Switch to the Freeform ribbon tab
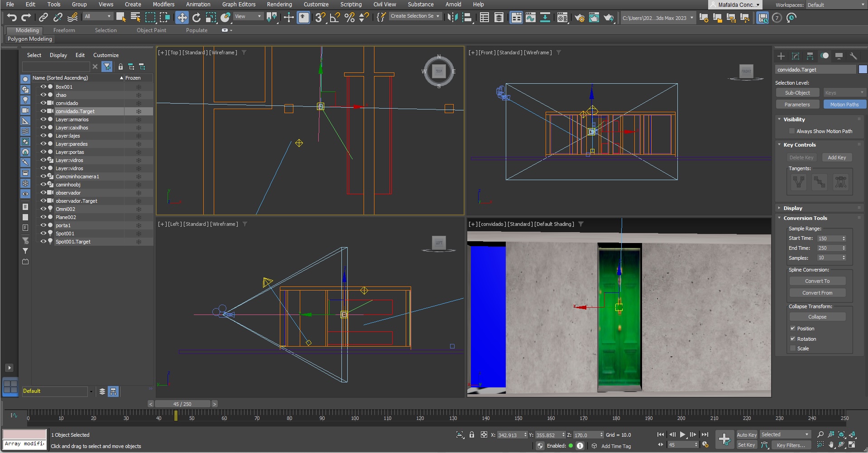Image resolution: width=868 pixels, height=453 pixels. (64, 30)
